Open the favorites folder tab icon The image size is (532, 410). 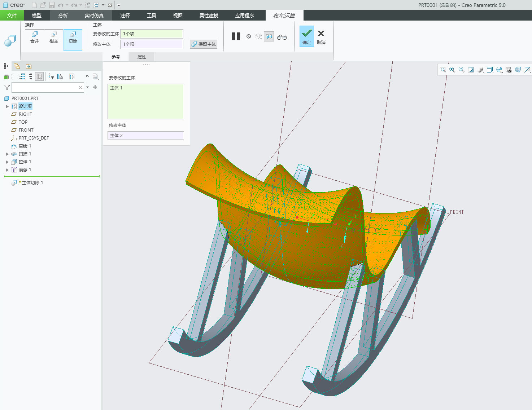[29, 66]
